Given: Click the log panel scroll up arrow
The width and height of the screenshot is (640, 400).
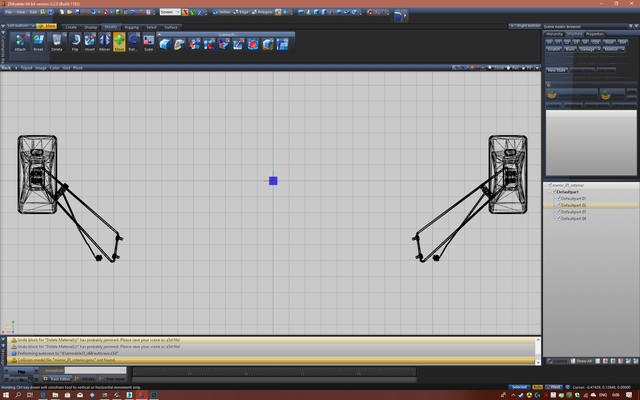Looking at the screenshot, I should click(x=538, y=340).
